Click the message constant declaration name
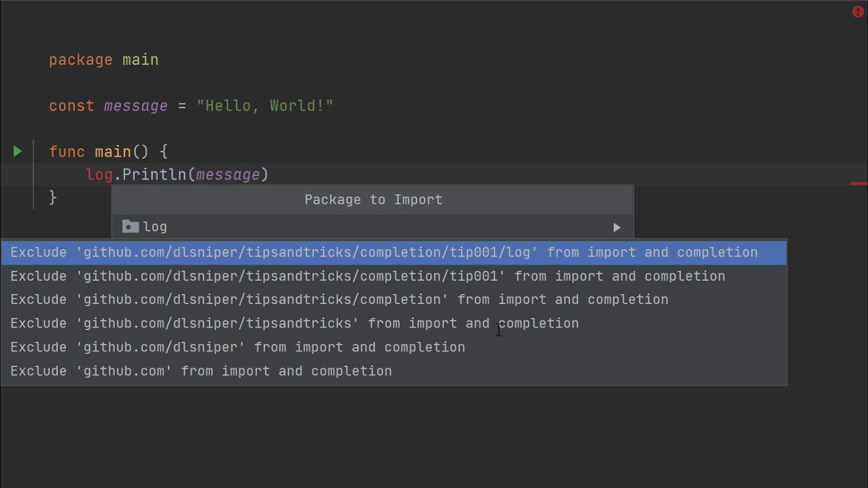This screenshot has height=488, width=868. click(136, 106)
